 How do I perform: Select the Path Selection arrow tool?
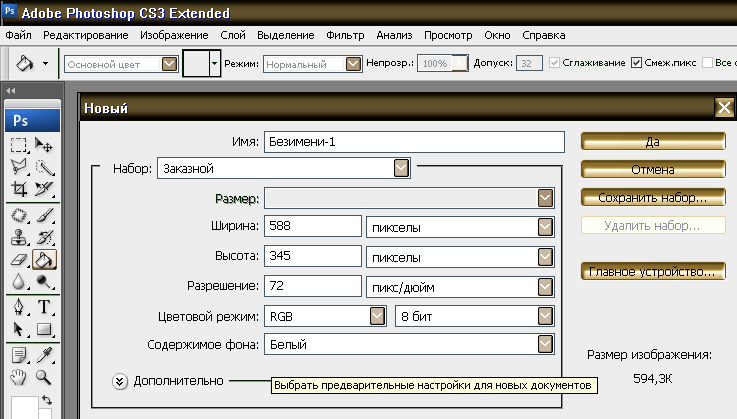19,329
